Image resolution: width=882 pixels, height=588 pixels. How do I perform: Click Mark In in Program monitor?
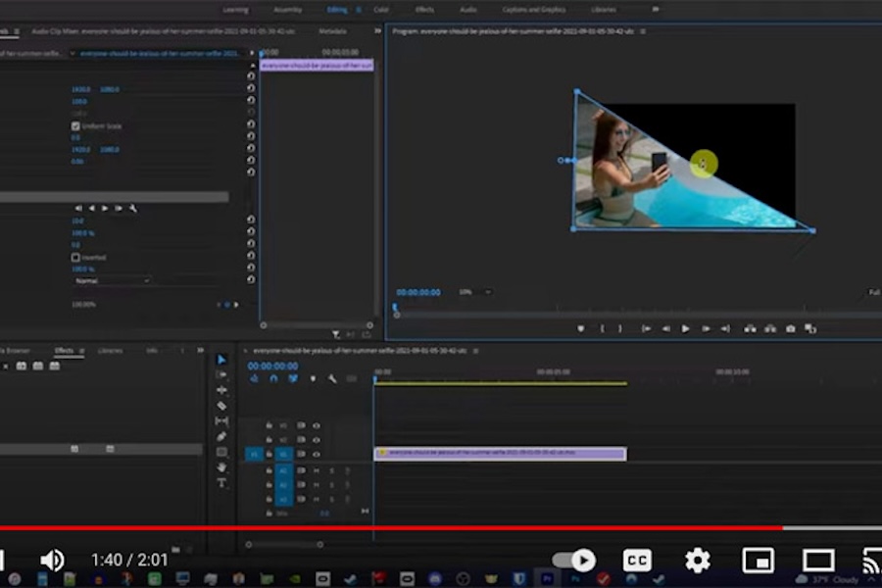pos(602,328)
